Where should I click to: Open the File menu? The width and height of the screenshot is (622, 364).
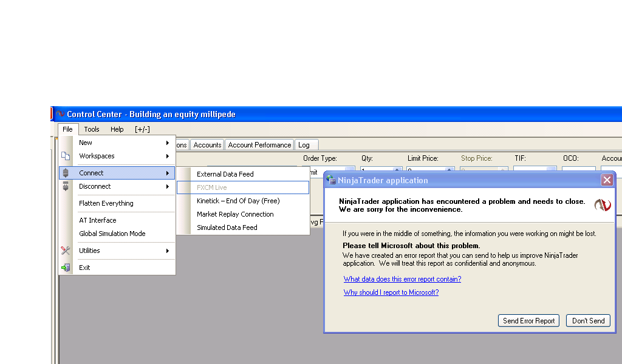pos(67,129)
